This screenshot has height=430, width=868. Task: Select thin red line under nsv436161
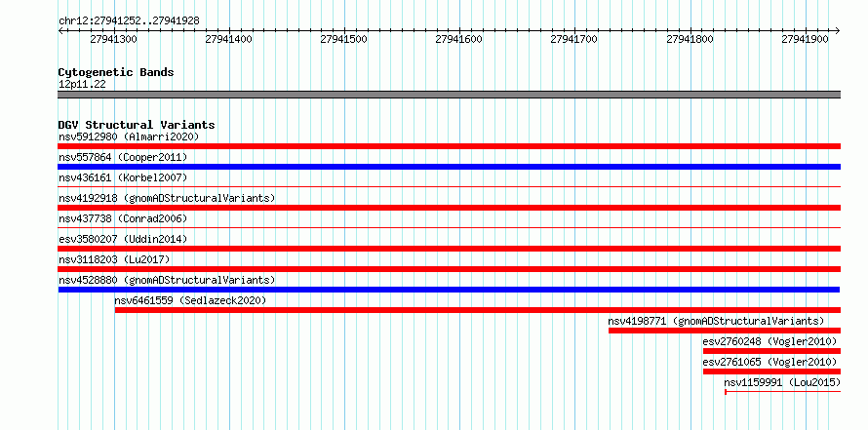tap(449, 187)
